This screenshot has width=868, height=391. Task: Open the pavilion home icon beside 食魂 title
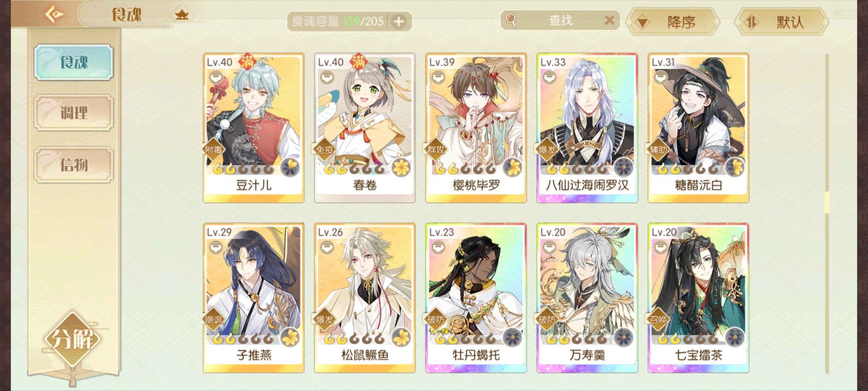click(182, 15)
